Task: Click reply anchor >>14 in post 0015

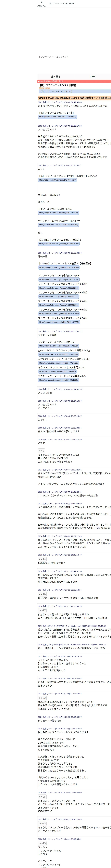Action: (42, 559)
